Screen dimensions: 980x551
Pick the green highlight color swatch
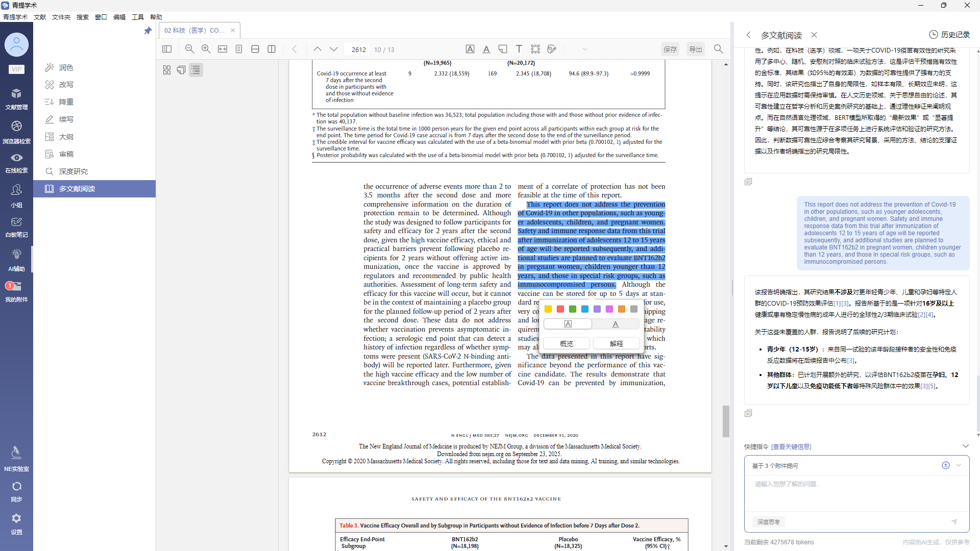click(573, 309)
